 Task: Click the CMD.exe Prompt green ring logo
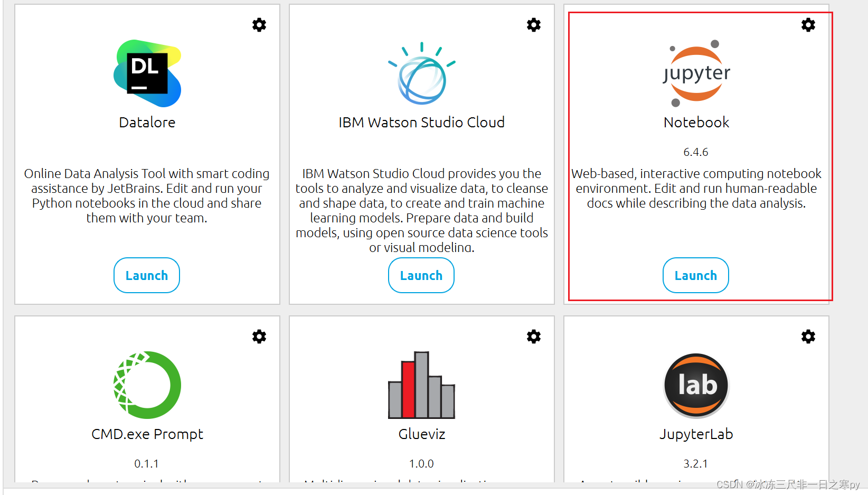pyautogui.click(x=147, y=385)
